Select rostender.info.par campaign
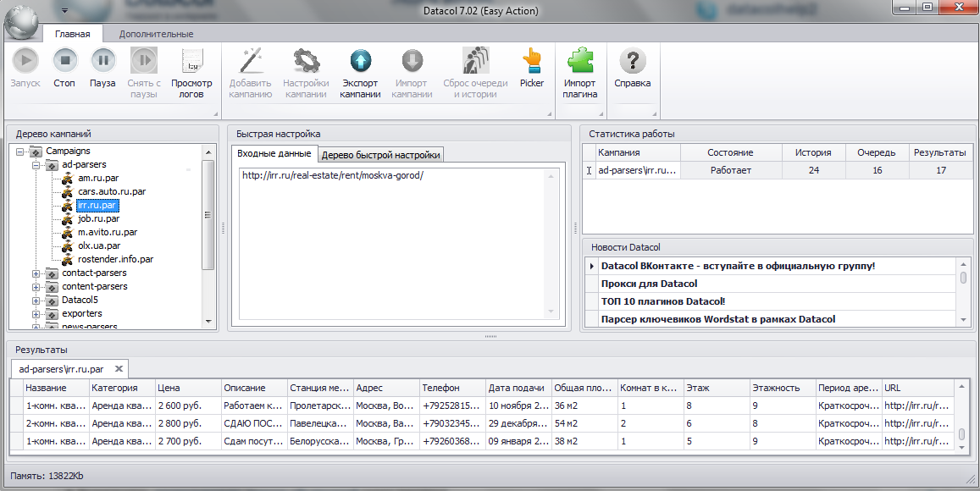This screenshot has width=980, height=491. pos(116,259)
